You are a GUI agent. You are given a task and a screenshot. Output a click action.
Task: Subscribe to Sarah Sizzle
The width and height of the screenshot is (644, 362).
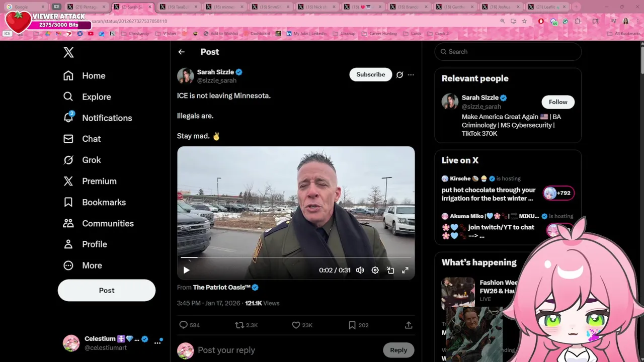click(371, 74)
